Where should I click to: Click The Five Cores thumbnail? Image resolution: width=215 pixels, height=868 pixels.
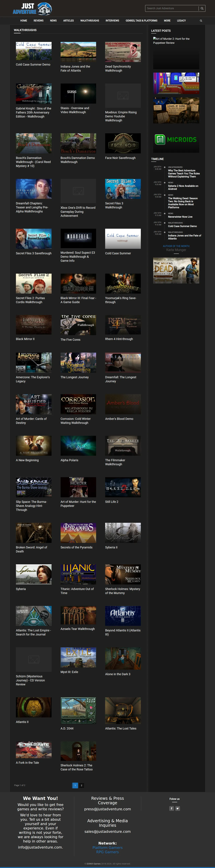pos(78,325)
